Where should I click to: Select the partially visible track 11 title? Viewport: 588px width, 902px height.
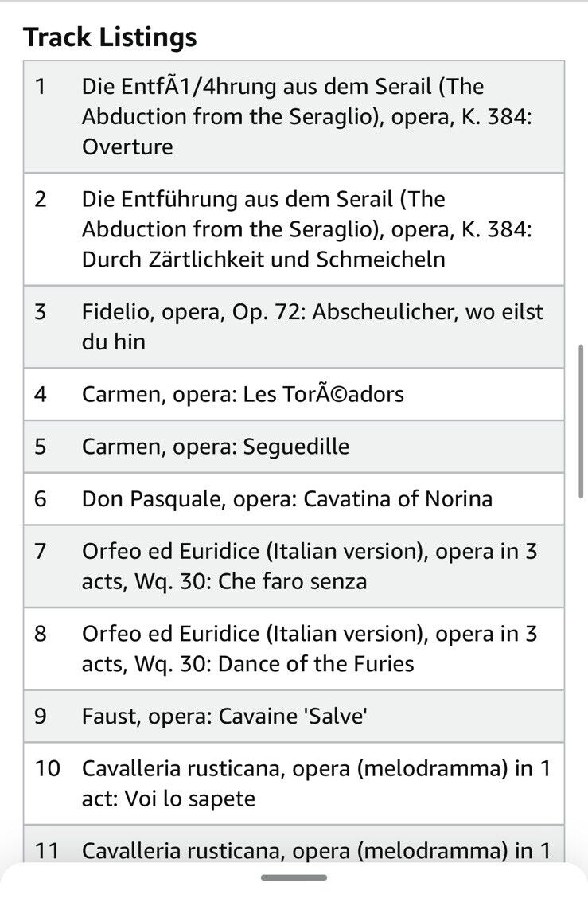tap(315, 850)
